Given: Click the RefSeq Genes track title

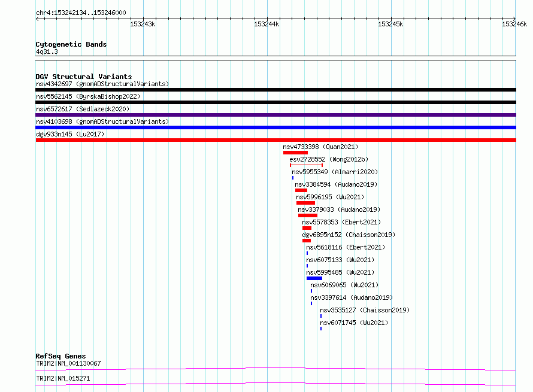Looking at the screenshot, I should [x=60, y=356].
